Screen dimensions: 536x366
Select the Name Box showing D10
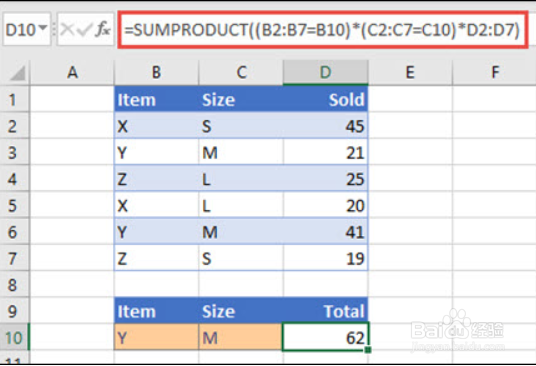click(27, 30)
